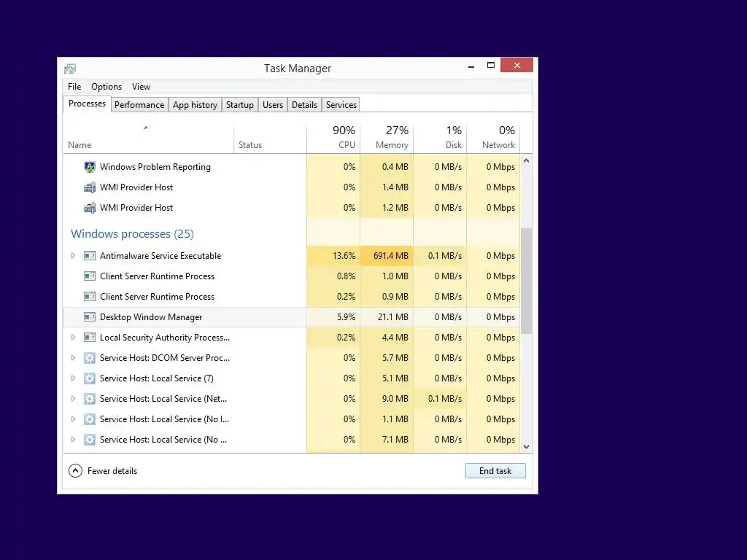
Task: Click the Service Host: Local Service (7) gear icon
Action: pos(90,378)
